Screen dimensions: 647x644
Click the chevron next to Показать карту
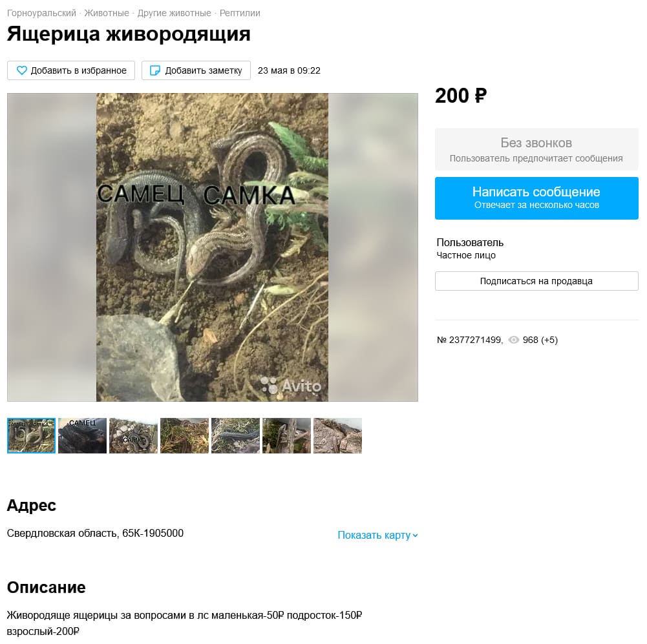415,535
